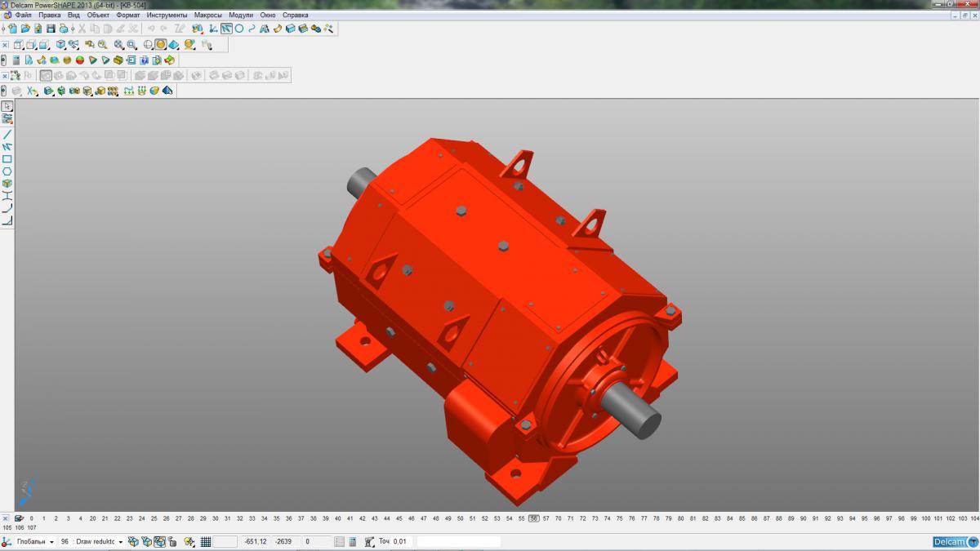This screenshot has height=551, width=980.
Task: Toggle level 107 in the second levels row
Action: tap(32, 528)
